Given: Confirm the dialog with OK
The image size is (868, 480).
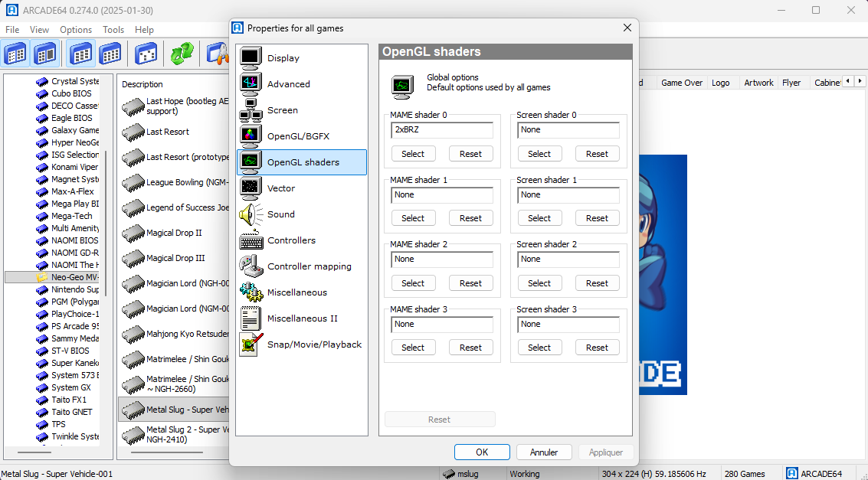Looking at the screenshot, I should click(x=482, y=452).
